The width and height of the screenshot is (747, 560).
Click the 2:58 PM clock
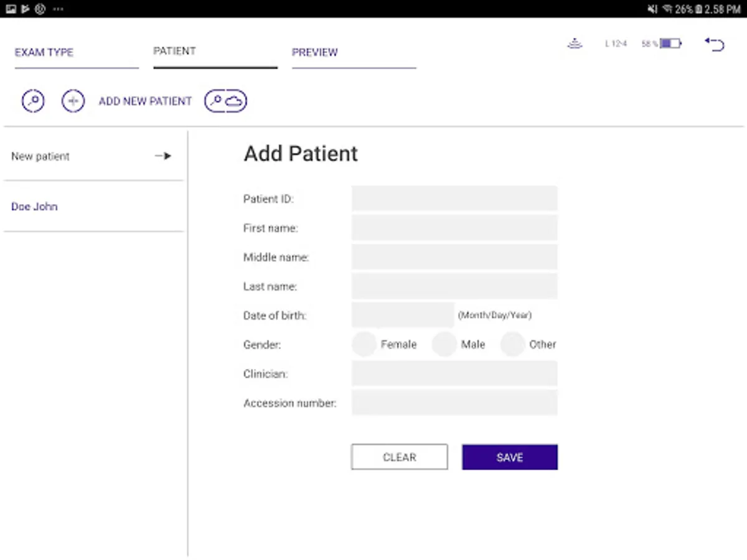tap(723, 9)
